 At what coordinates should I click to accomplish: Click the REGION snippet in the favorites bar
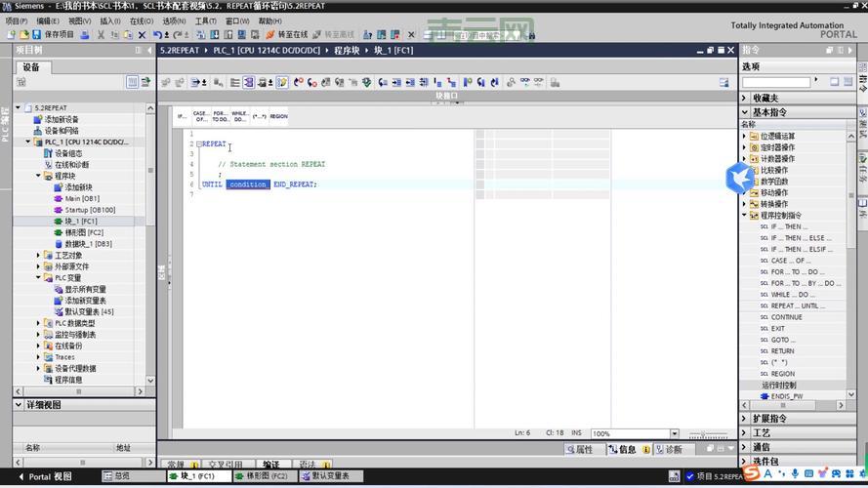pos(278,116)
